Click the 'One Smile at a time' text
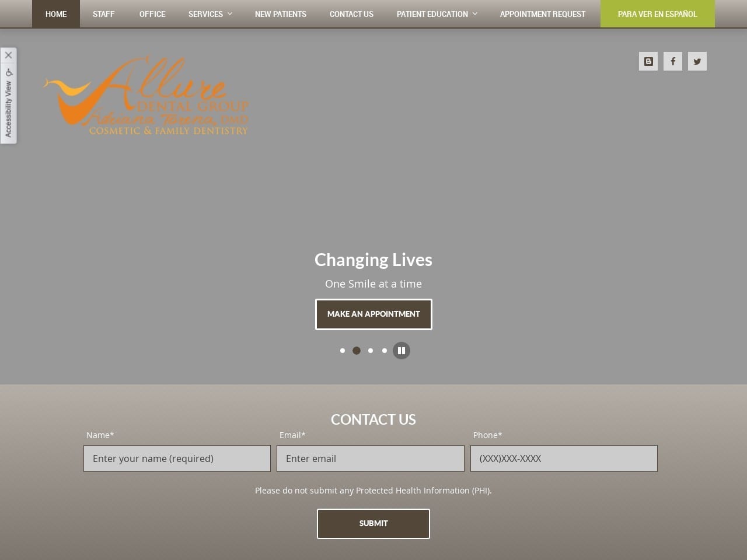The image size is (747, 560). 373,284
